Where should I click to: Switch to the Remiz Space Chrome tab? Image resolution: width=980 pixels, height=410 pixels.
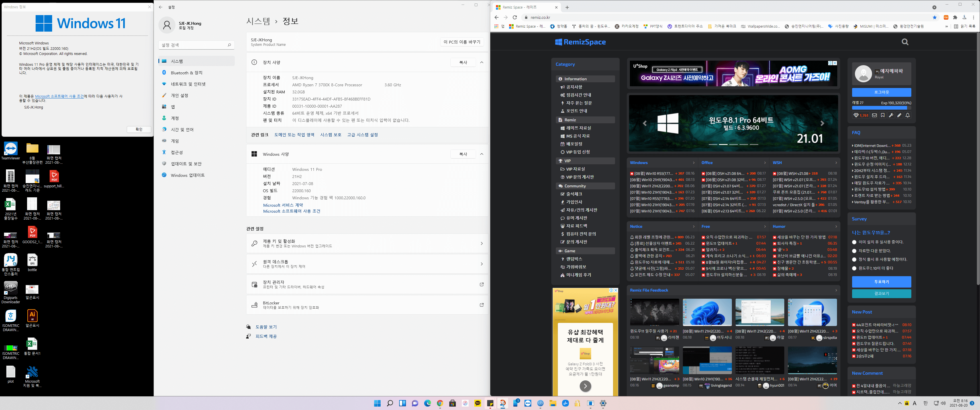click(x=526, y=7)
